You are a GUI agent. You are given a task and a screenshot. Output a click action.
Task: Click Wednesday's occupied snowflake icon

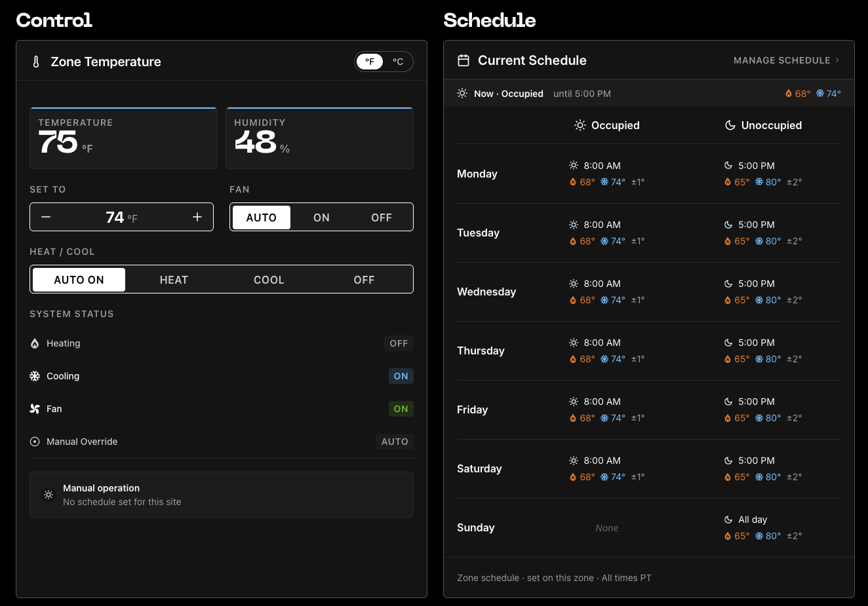604,300
